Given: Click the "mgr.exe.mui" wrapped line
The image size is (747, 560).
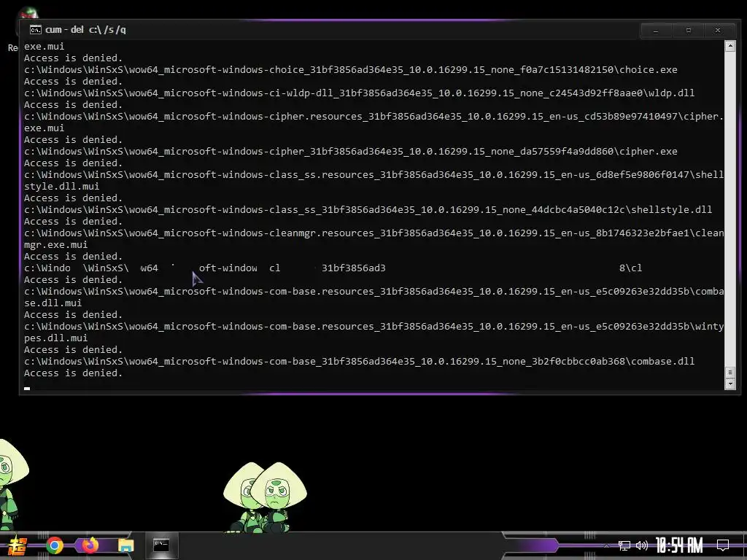Looking at the screenshot, I should (55, 245).
